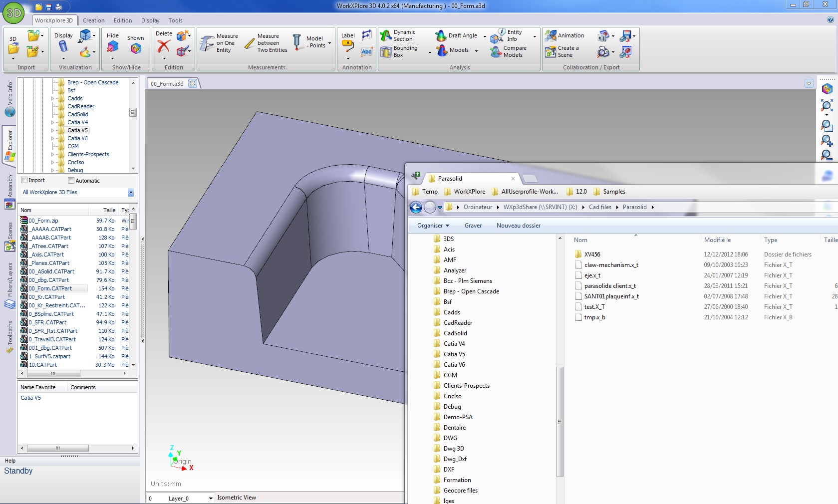The width and height of the screenshot is (838, 504).
Task: Toggle the Automatic checkbox
Action: tap(71, 181)
